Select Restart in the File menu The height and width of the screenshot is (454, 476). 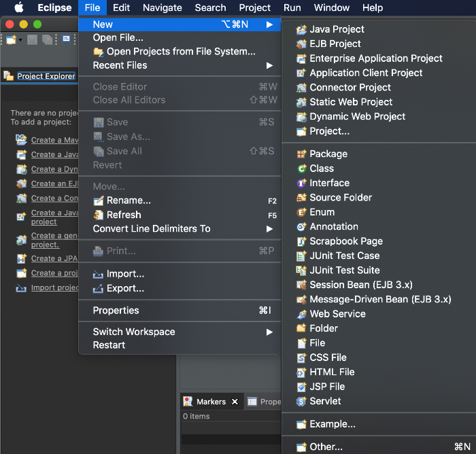(x=180, y=345)
